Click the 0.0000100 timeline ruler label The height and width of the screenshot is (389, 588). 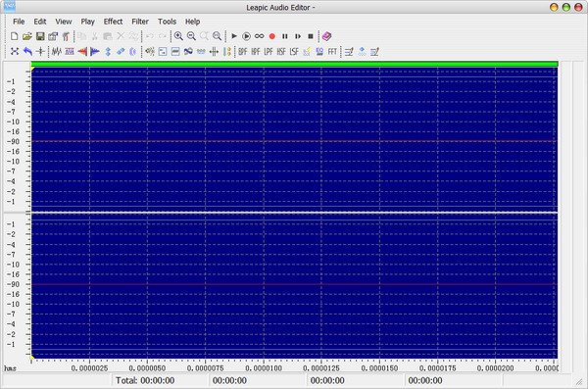(x=264, y=368)
